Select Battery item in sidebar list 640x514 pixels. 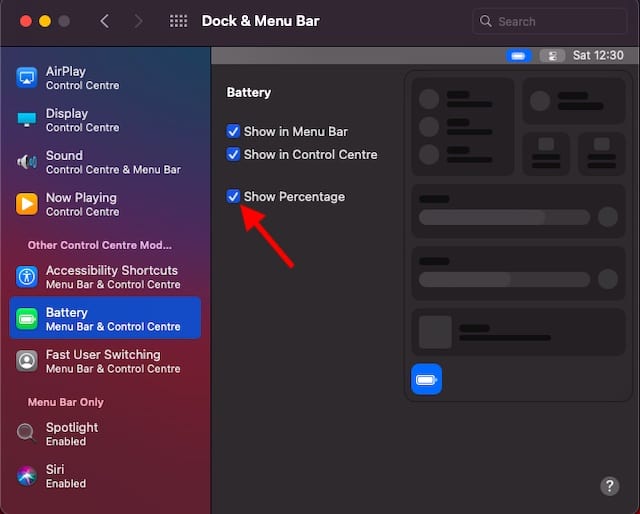[x=105, y=319]
